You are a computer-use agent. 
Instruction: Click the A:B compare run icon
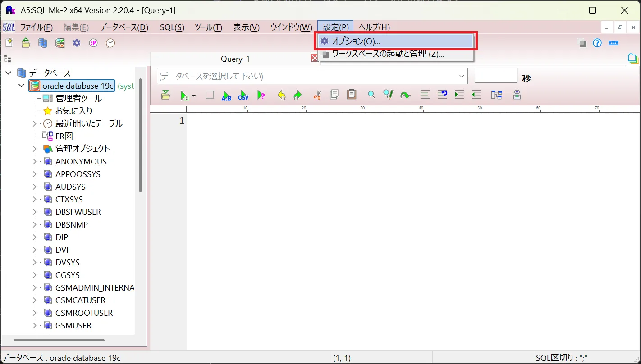(226, 95)
